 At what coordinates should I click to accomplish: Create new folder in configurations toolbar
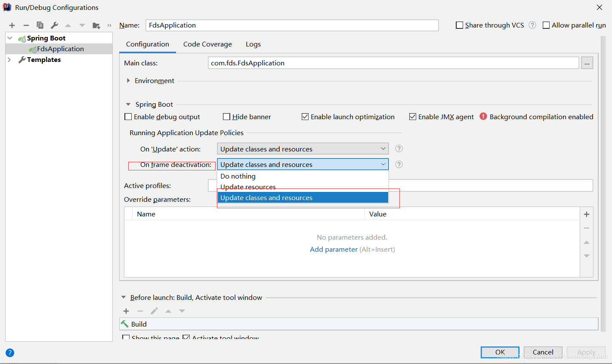point(96,25)
